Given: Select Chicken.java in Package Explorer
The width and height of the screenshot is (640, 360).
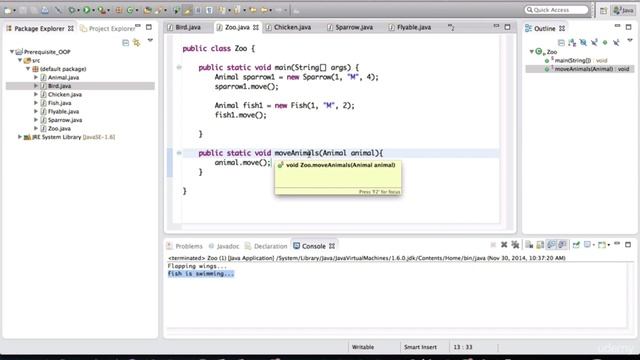Looking at the screenshot, I should coord(65,94).
